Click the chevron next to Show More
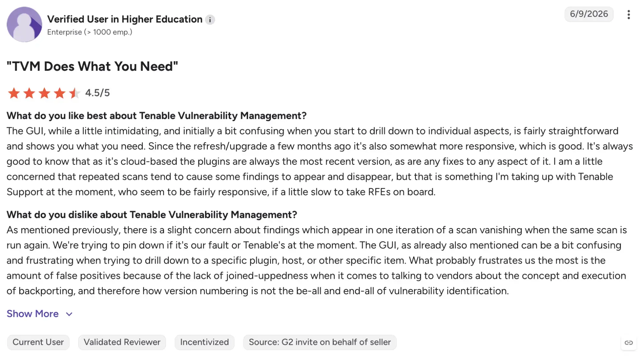644x360 pixels. [69, 314]
